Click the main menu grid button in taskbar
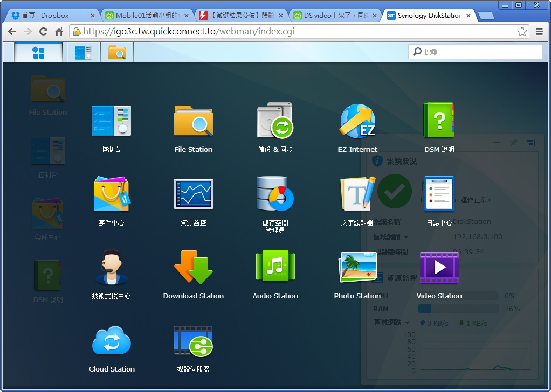Viewport: 551px width, 392px height. [38, 52]
